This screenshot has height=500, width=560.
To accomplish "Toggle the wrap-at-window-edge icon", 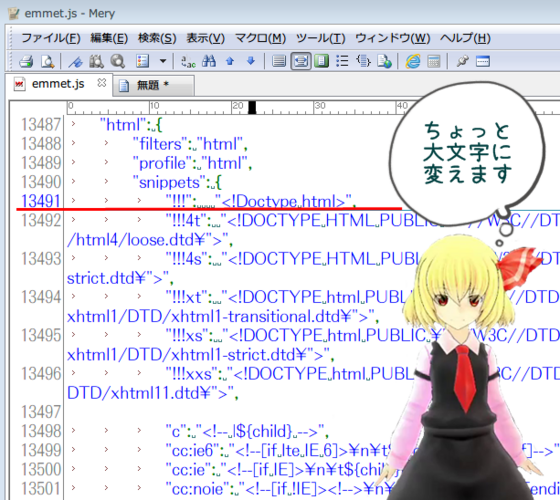I will click(x=301, y=61).
